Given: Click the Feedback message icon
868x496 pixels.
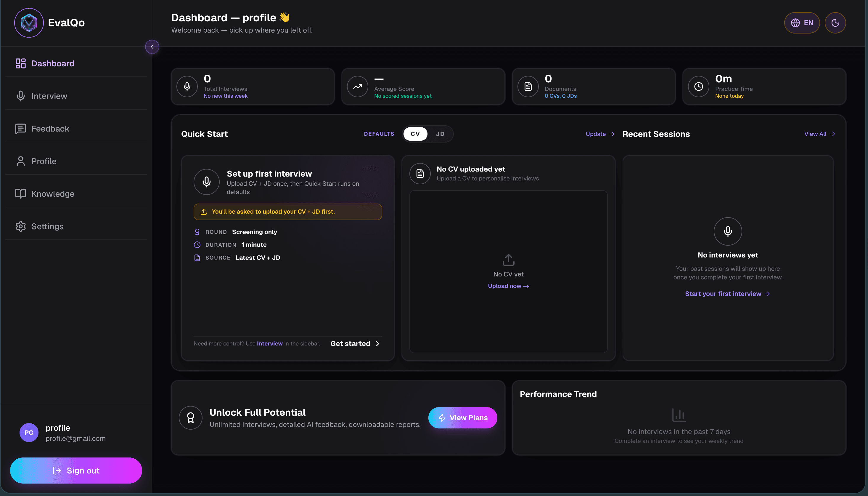Looking at the screenshot, I should click(x=21, y=128).
